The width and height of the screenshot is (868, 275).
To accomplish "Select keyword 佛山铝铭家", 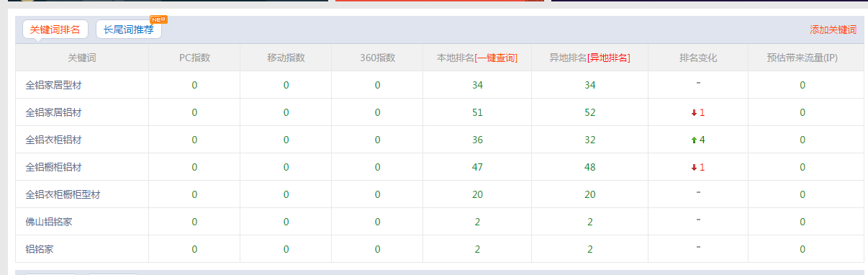I will [x=49, y=222].
